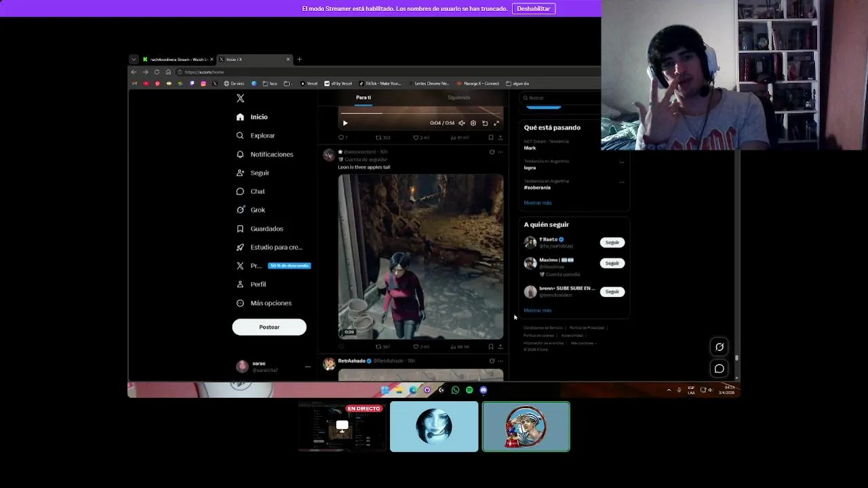
Task: Open Grok from the sidebar
Action: (x=250, y=210)
